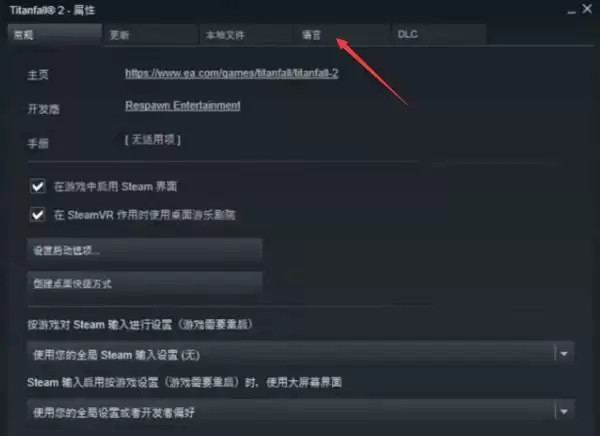This screenshot has width=600, height=436.
Task: Click the 创建桌面快捷方式 button
Action: point(145,283)
